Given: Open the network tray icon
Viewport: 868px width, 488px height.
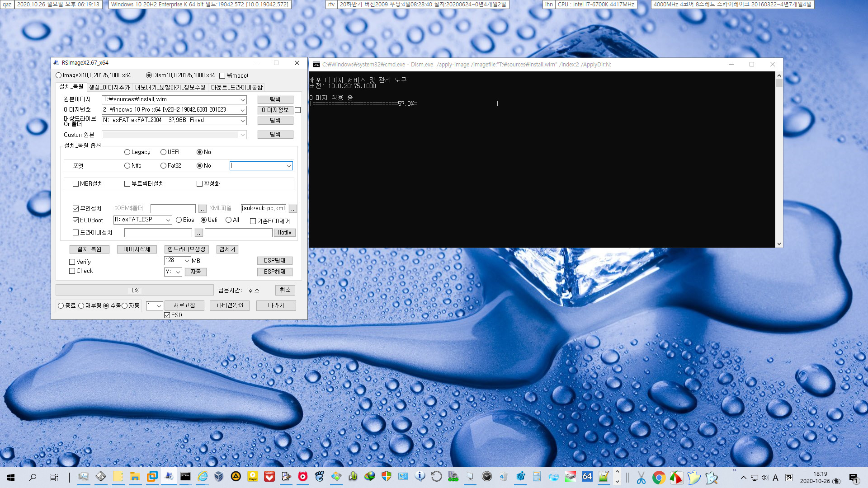Looking at the screenshot, I should 754,478.
